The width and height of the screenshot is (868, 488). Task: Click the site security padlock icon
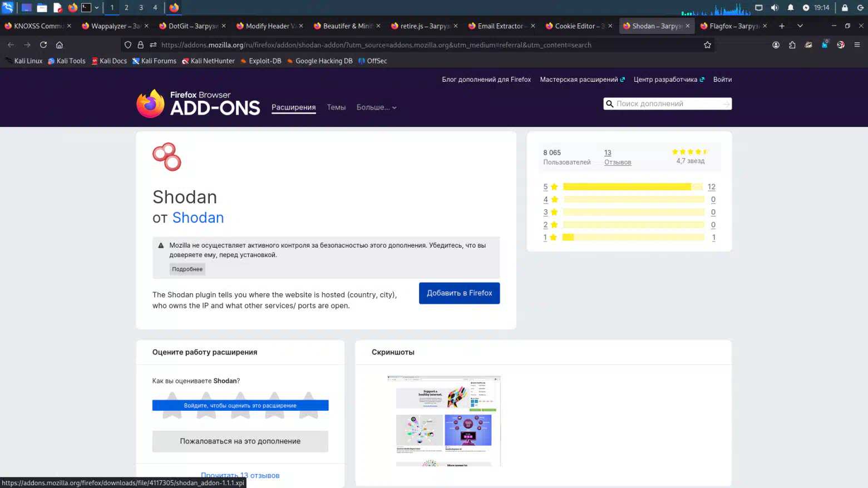pos(140,45)
